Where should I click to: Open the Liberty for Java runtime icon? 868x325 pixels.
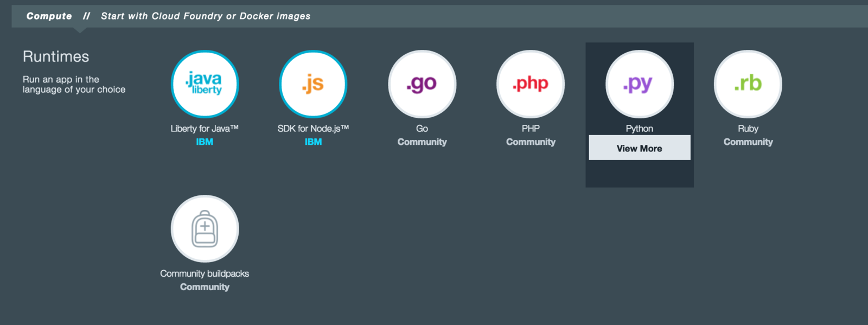tap(205, 84)
